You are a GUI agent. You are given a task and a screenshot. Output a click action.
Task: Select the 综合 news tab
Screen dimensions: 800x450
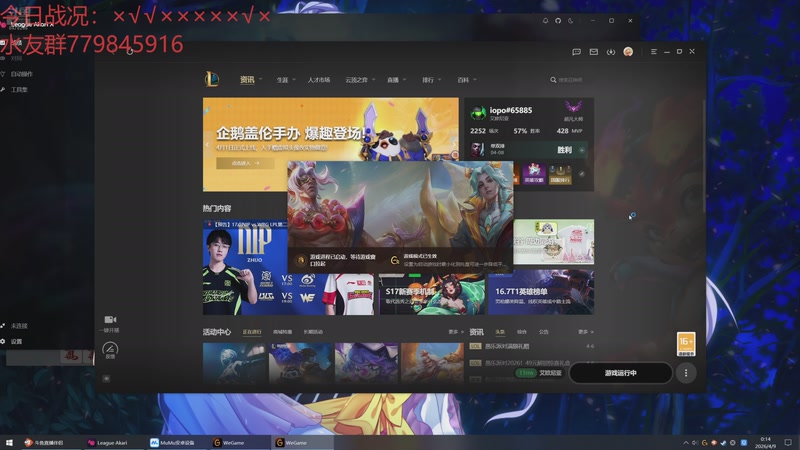521,332
